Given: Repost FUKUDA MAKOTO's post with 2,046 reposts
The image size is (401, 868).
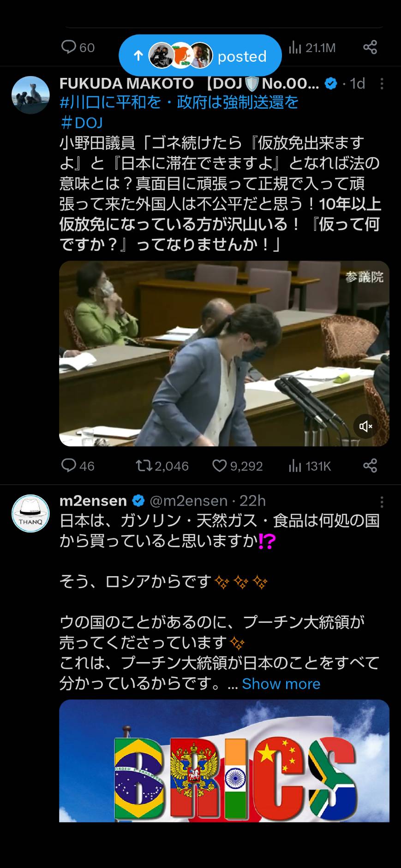Looking at the screenshot, I should (162, 466).
